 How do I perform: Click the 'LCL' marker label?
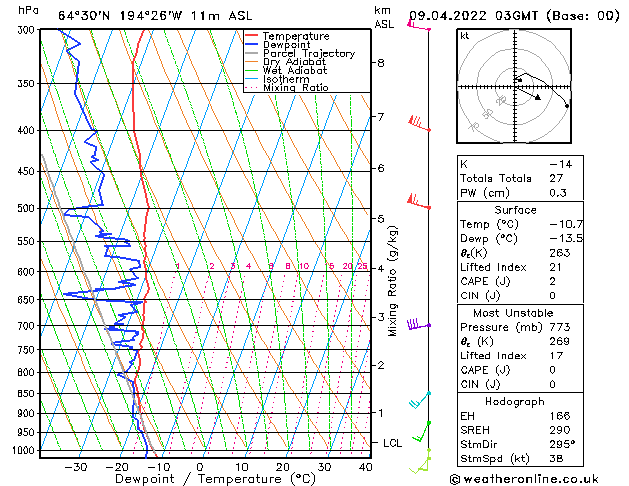pos(392,443)
